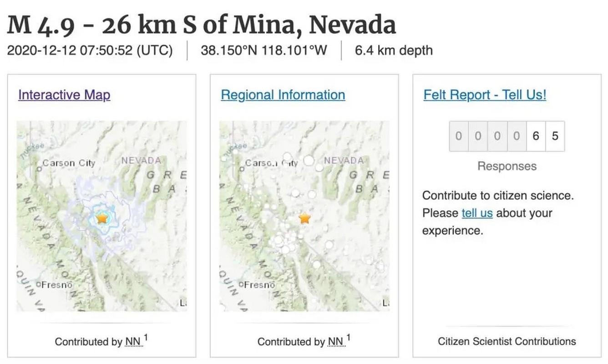
Task: Click the NN contributor abbreviation under Regional Information
Action: (x=336, y=342)
